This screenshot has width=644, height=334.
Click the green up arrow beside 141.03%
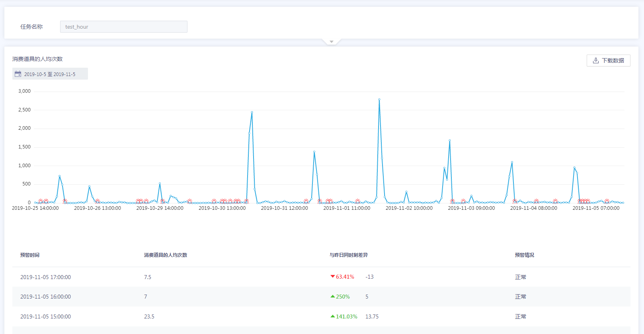click(332, 316)
